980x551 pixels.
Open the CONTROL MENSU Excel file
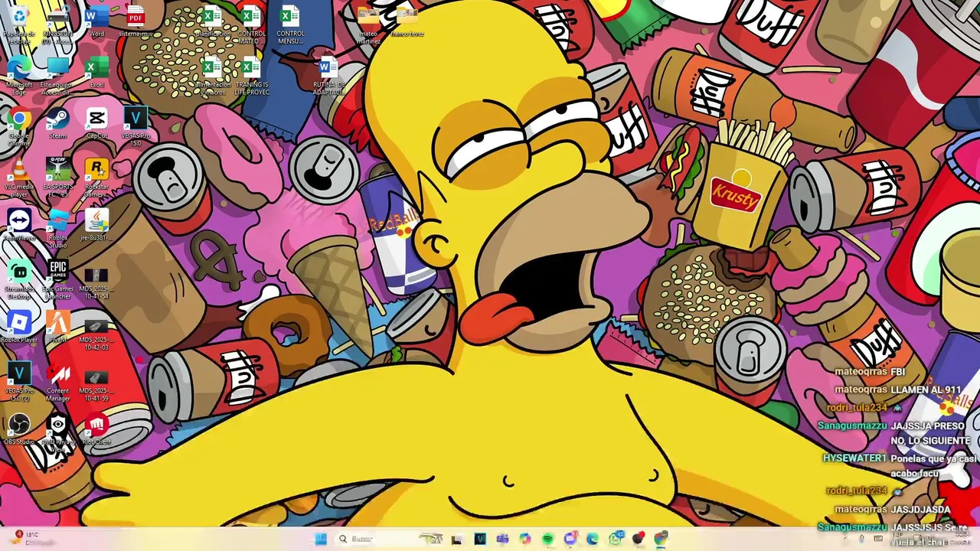[290, 24]
